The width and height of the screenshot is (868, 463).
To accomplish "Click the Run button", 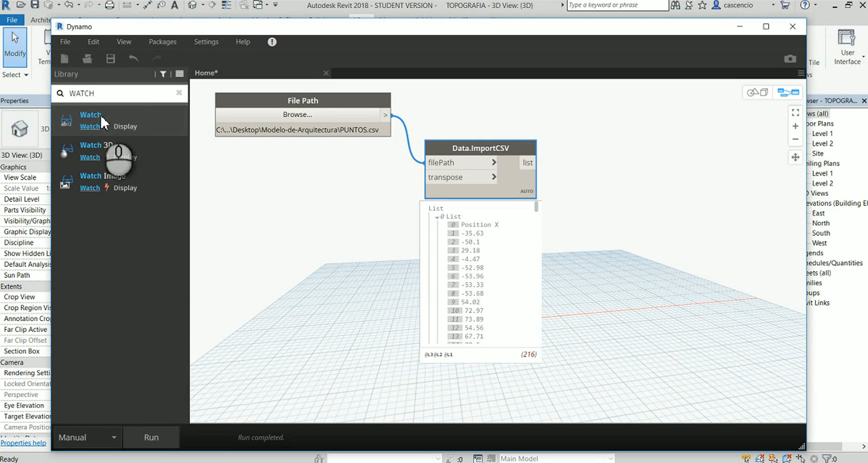I will 151,437.
